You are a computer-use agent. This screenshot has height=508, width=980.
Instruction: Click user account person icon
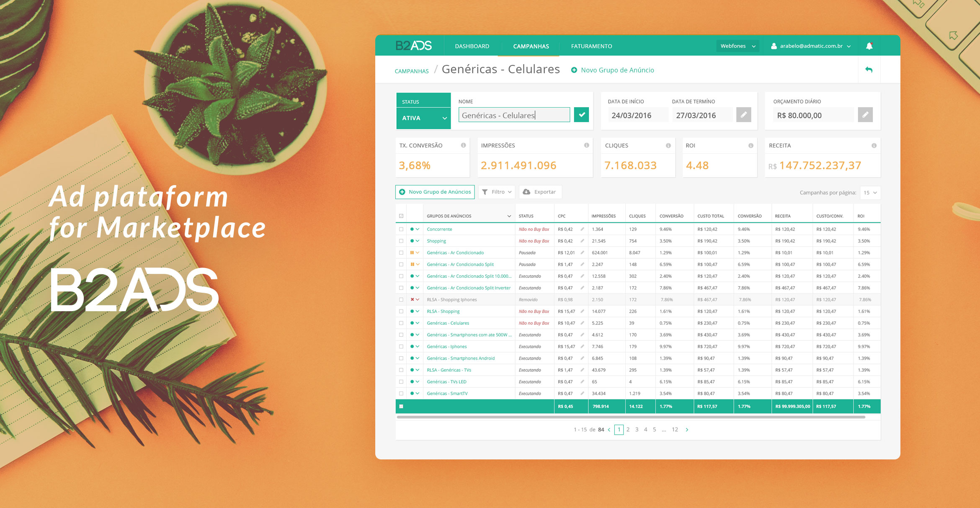pyautogui.click(x=774, y=46)
